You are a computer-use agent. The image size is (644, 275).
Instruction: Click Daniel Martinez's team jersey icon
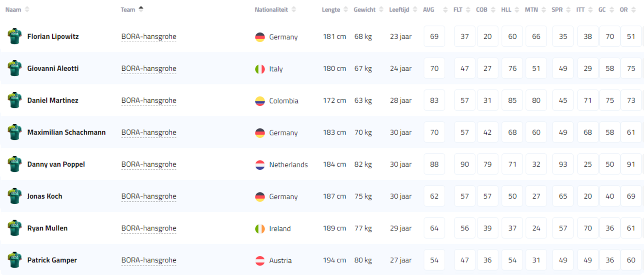pyautogui.click(x=14, y=100)
